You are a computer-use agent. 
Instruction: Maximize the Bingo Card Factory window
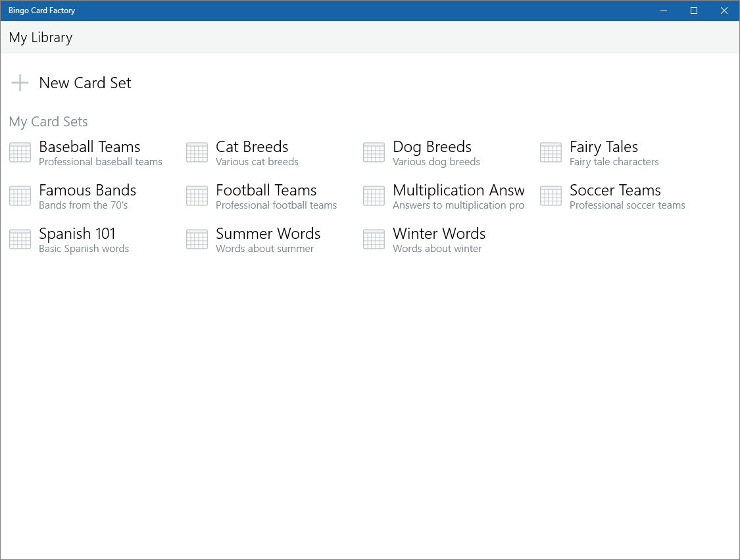click(x=693, y=11)
